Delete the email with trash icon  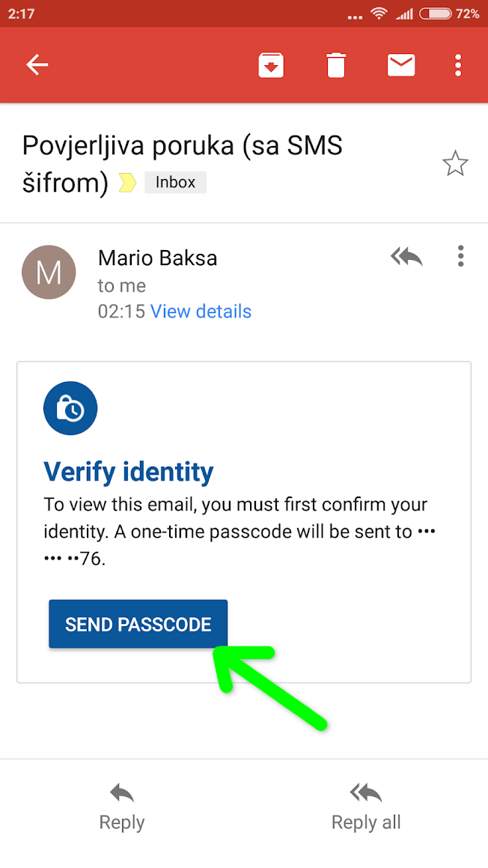(336, 65)
